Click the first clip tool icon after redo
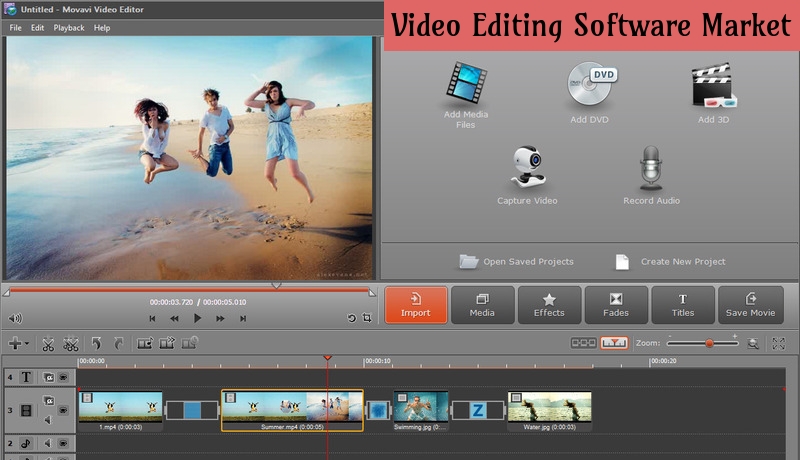The image size is (800, 460). 145,343
